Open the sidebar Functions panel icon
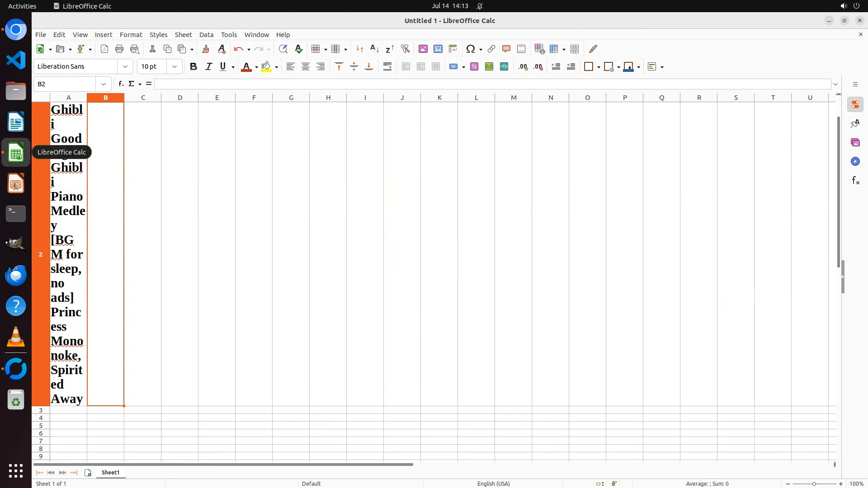 click(855, 181)
